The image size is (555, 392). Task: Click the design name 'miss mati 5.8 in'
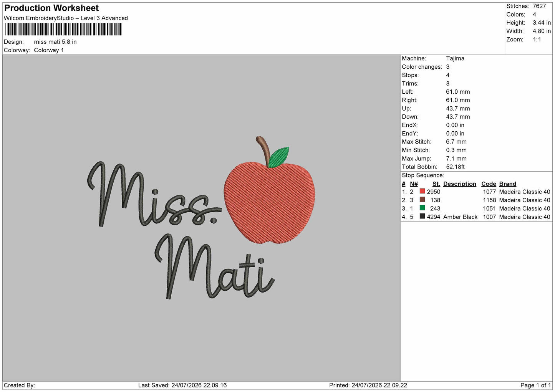[x=55, y=42]
